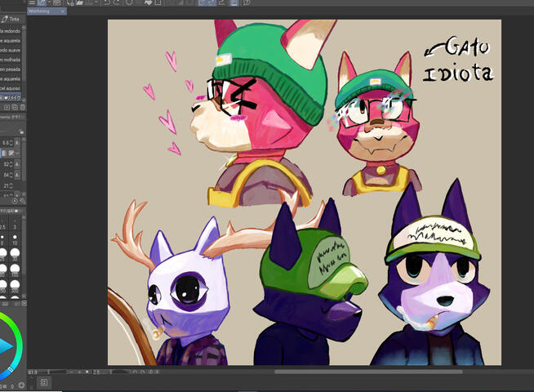
Task: Choose the 30 brush size preset
Action: (15, 255)
